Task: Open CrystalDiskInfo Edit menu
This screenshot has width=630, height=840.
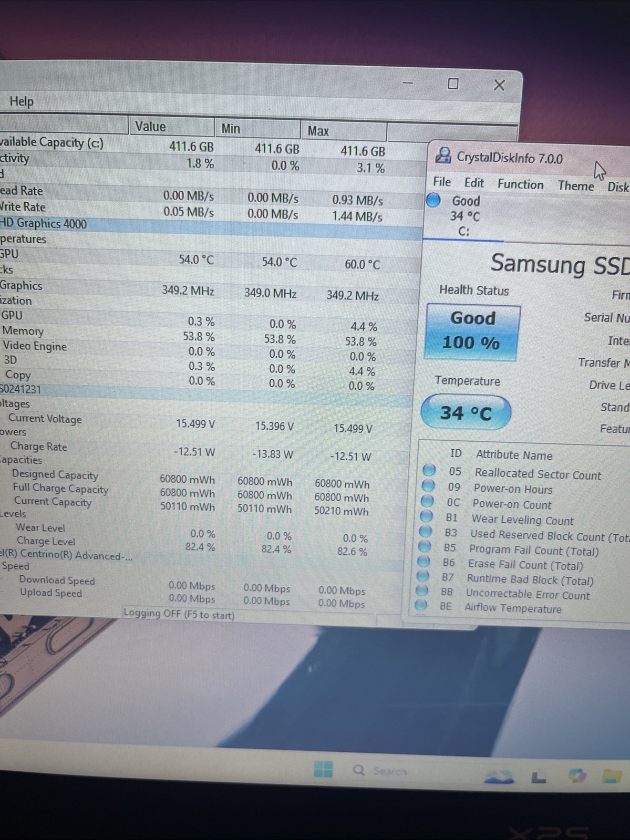Action: pyautogui.click(x=474, y=183)
